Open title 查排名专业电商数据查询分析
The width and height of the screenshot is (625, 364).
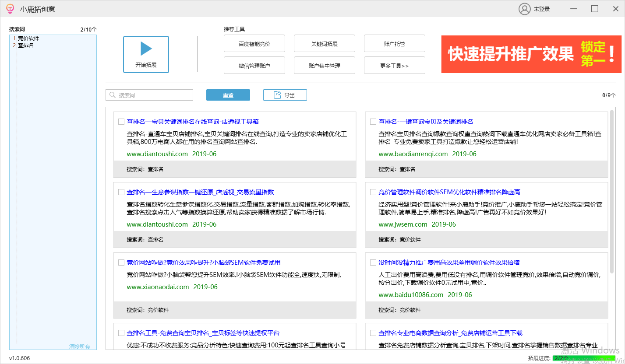pyautogui.click(x=450, y=333)
